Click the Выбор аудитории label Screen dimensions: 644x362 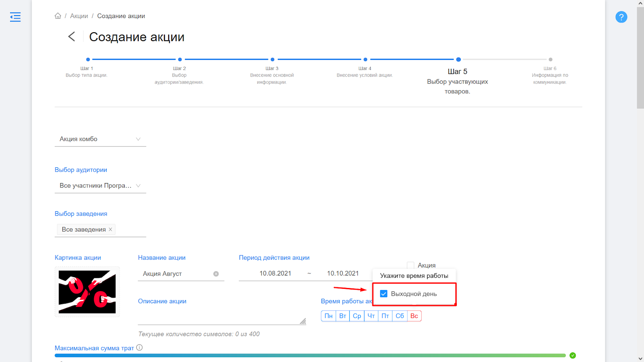coord(81,170)
